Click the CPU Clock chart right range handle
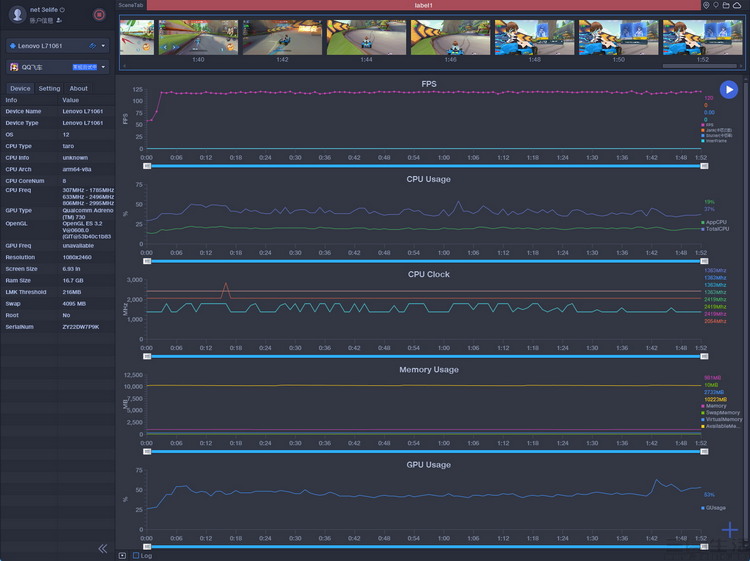 (704, 356)
